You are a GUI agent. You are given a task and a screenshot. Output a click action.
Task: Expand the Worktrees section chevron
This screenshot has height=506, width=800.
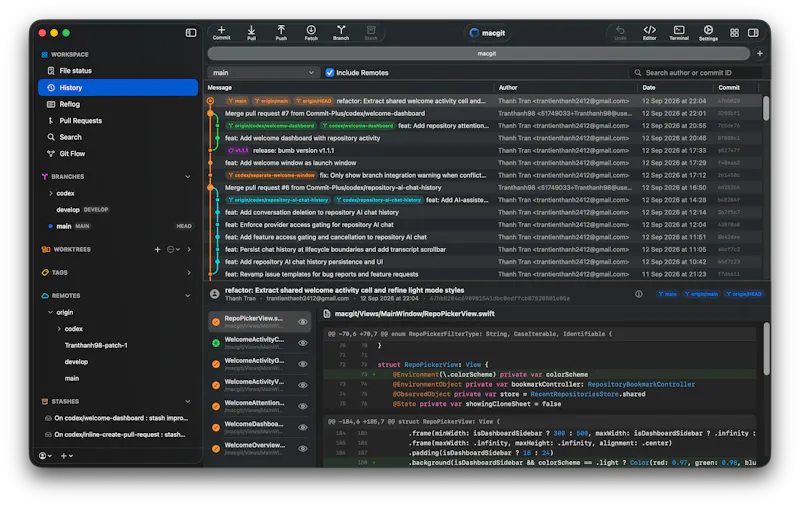click(189, 249)
